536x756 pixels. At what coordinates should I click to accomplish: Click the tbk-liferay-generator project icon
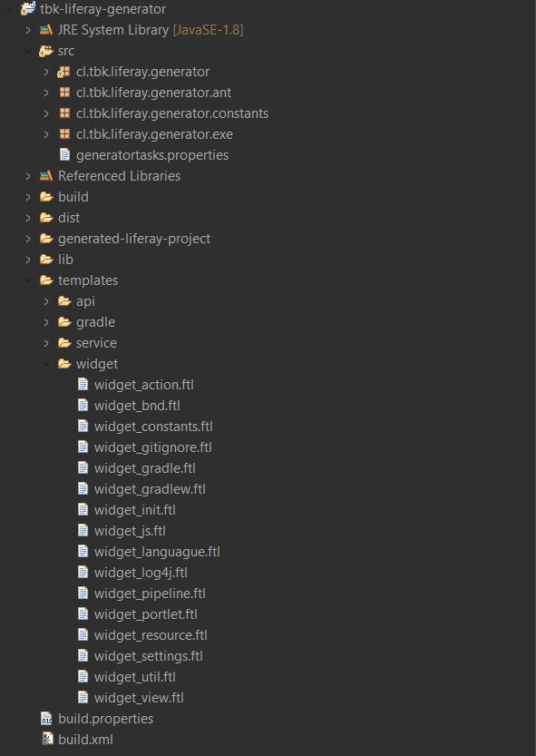[28, 9]
